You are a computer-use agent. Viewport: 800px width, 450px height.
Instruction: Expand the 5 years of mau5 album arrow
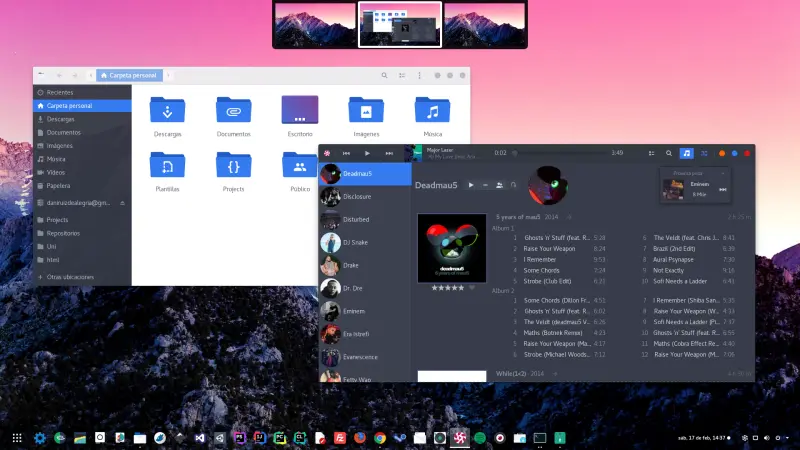(x=569, y=217)
